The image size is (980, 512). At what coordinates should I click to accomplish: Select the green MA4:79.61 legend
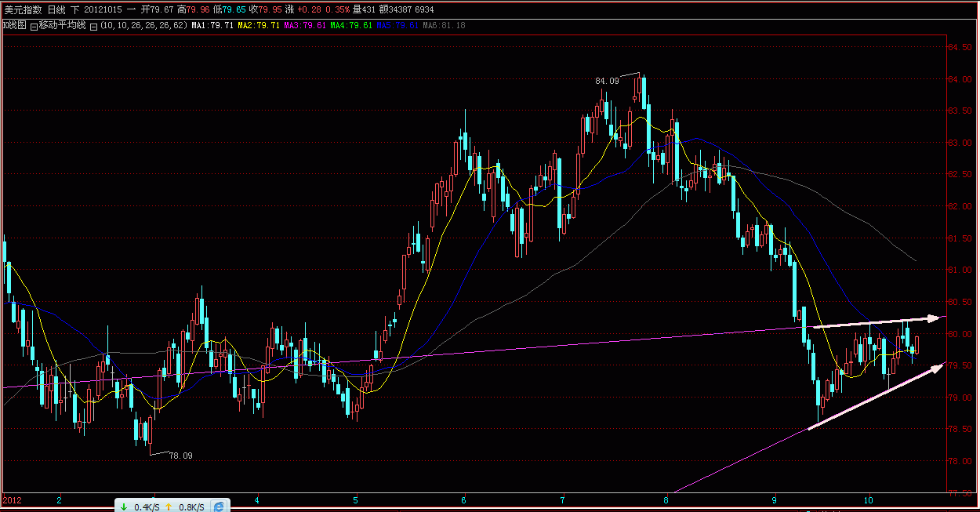pyautogui.click(x=350, y=26)
